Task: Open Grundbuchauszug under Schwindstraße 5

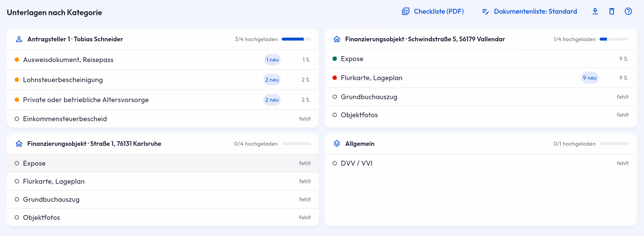Action: [x=481, y=97]
